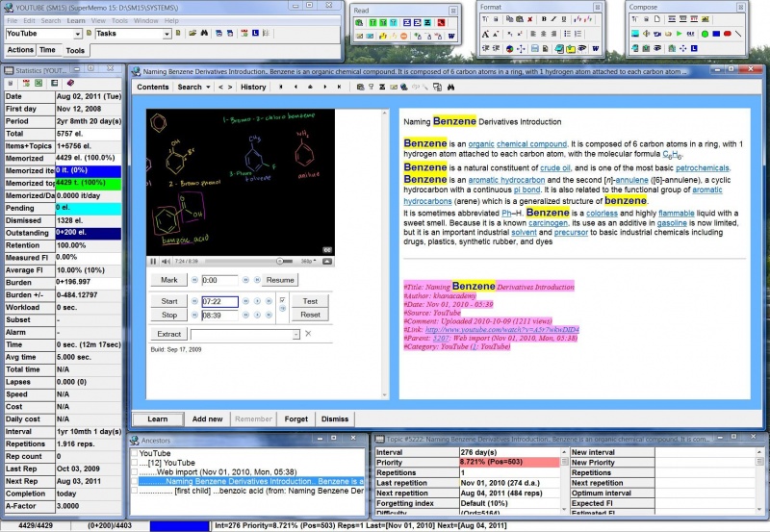Click the open folder icon in main SuperMemo toolbar
The image size is (770, 532).
pos(192,34)
